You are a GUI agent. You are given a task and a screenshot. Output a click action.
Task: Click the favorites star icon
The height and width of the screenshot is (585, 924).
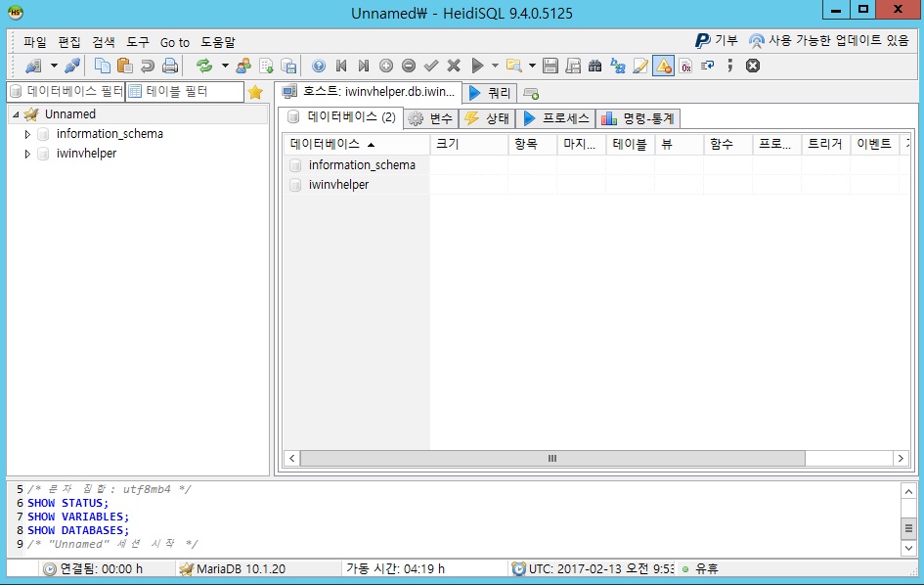click(x=255, y=92)
